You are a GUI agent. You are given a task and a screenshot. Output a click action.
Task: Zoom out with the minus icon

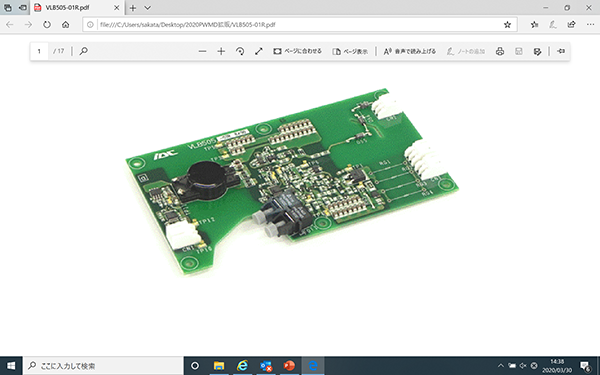(x=202, y=51)
